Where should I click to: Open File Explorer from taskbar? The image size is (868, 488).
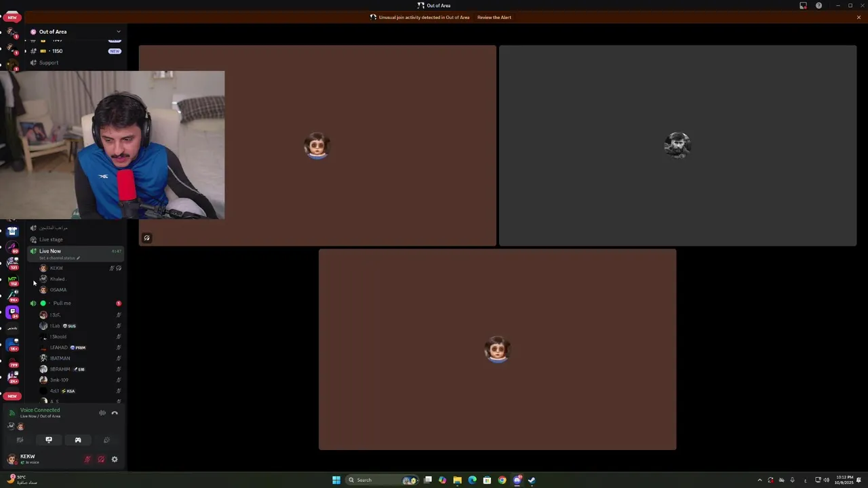pos(458,480)
